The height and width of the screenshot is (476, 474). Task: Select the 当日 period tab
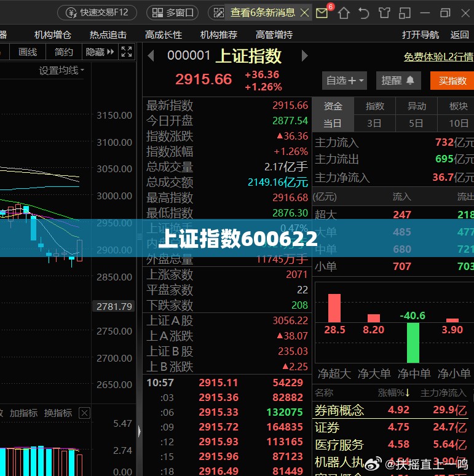pos(333,123)
